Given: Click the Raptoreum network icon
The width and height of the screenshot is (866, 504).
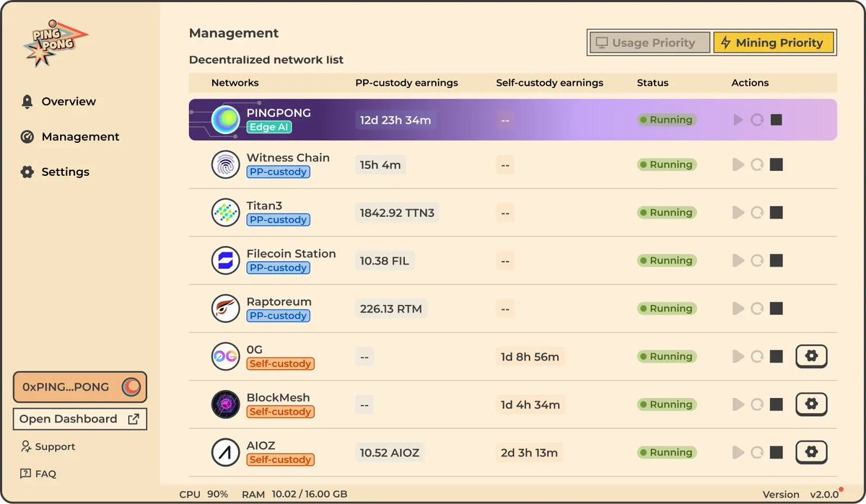Looking at the screenshot, I should 226,309.
